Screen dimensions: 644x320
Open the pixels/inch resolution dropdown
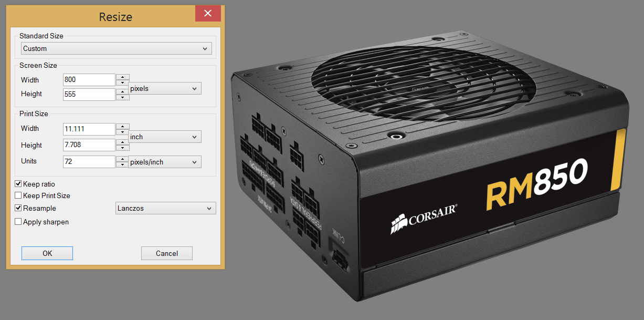165,162
